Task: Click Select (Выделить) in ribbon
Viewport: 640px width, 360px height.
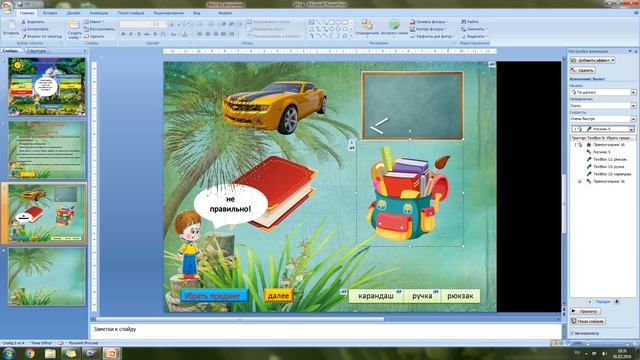Action: point(473,36)
